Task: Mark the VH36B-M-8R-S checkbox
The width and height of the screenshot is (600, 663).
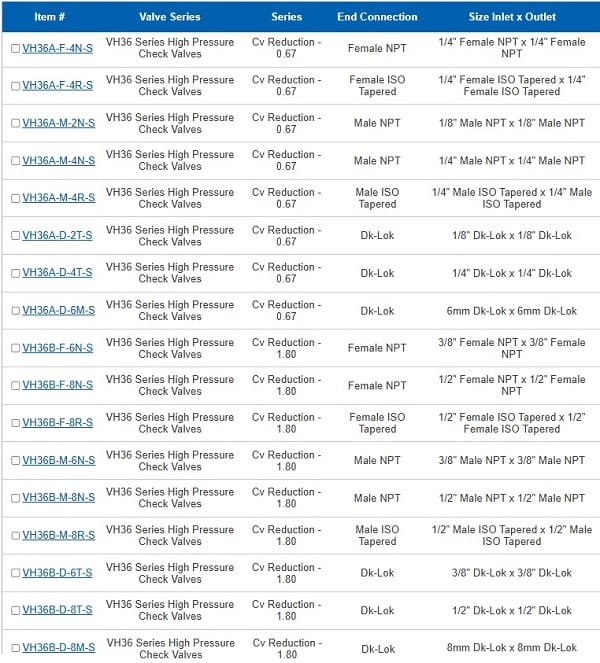Action: click(x=15, y=536)
